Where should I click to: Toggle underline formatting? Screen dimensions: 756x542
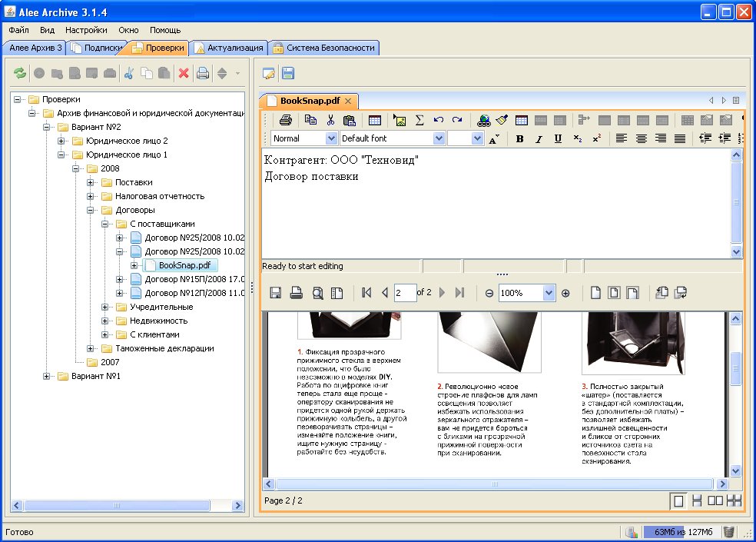click(558, 139)
